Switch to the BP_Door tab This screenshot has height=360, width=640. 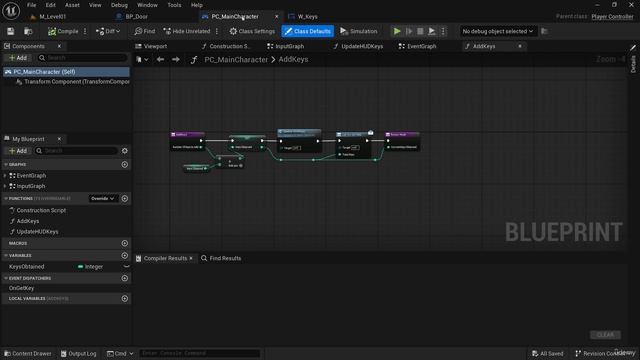tap(136, 17)
